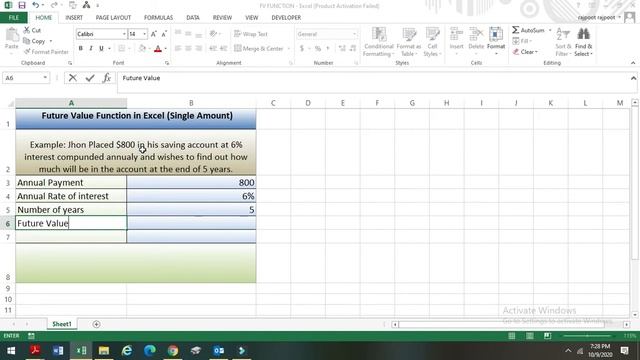This screenshot has width=640, height=360.
Task: Click AutoSum sigma button
Action: [x=528, y=30]
